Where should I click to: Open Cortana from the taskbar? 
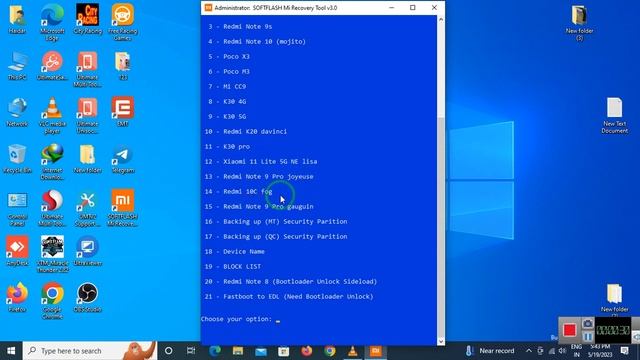click(x=168, y=351)
